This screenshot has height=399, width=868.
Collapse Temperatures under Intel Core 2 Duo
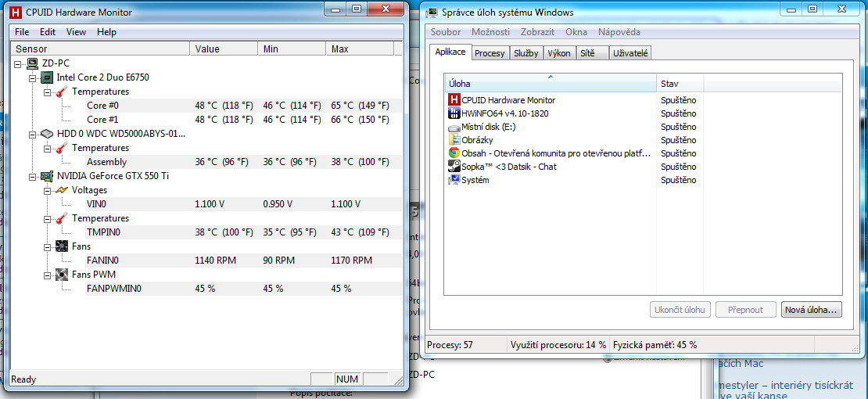(x=47, y=92)
